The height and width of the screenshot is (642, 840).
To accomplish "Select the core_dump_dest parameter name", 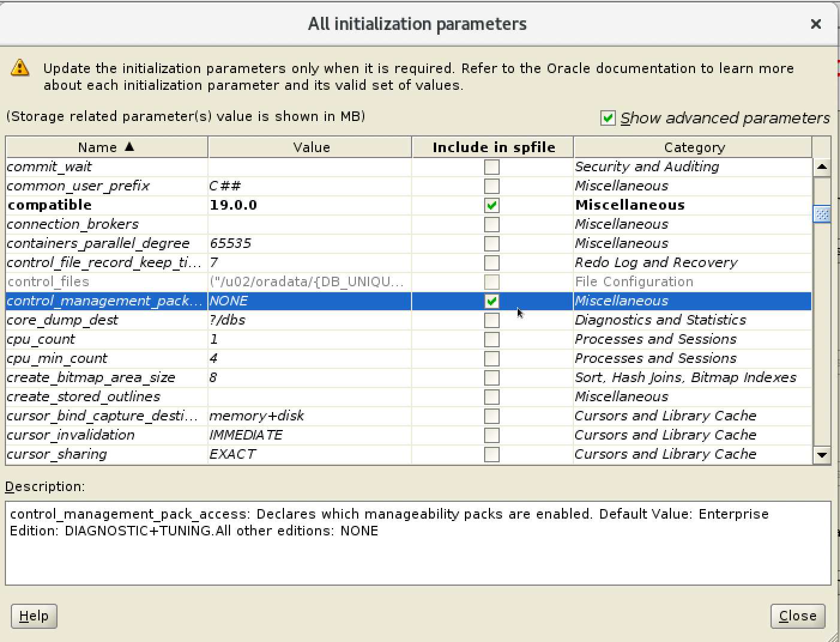I will 62,320.
